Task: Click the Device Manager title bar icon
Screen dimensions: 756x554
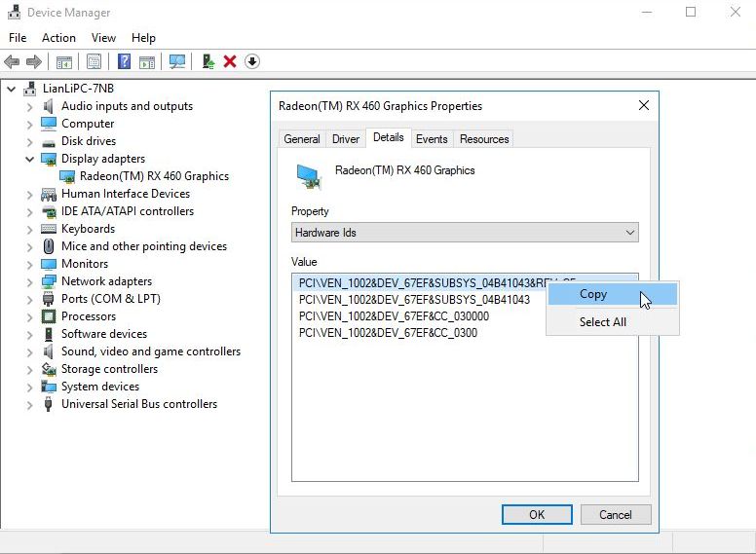Action: [x=14, y=12]
